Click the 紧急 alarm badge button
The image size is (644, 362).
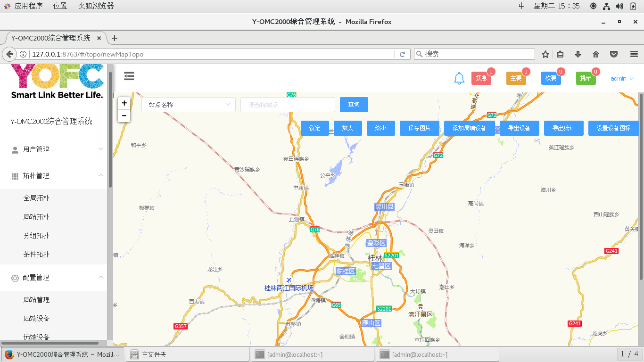[x=481, y=78]
